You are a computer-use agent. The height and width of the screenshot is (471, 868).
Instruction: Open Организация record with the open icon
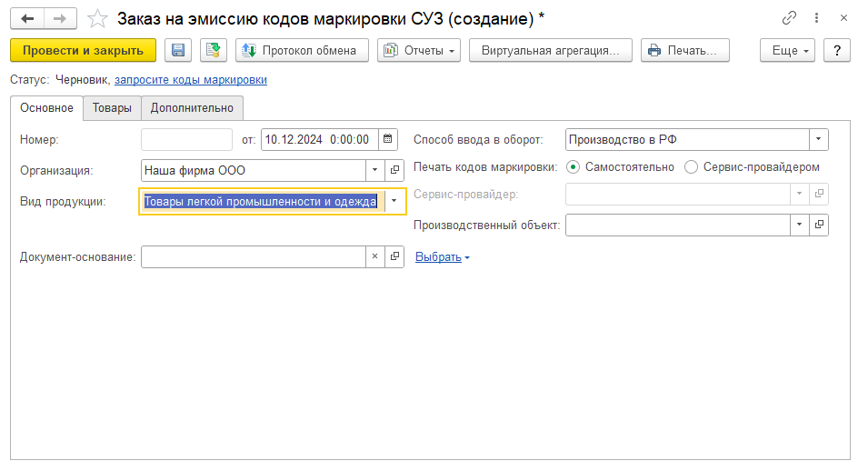tap(394, 170)
